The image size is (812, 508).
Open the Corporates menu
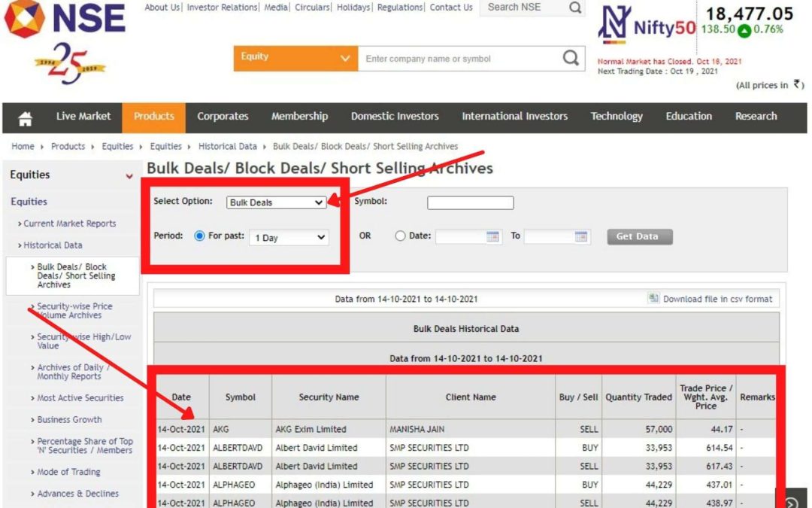pyautogui.click(x=223, y=116)
